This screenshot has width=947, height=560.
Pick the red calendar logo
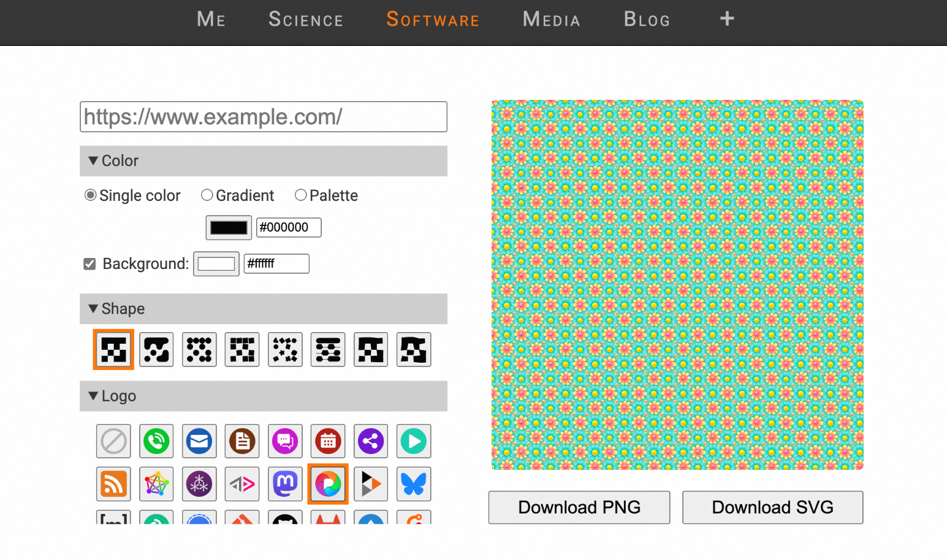328,441
